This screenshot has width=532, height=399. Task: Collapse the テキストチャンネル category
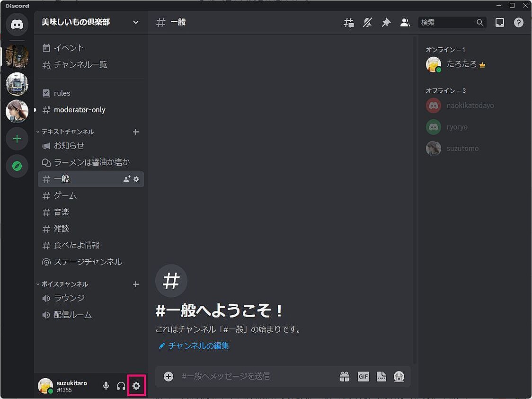[x=66, y=132]
